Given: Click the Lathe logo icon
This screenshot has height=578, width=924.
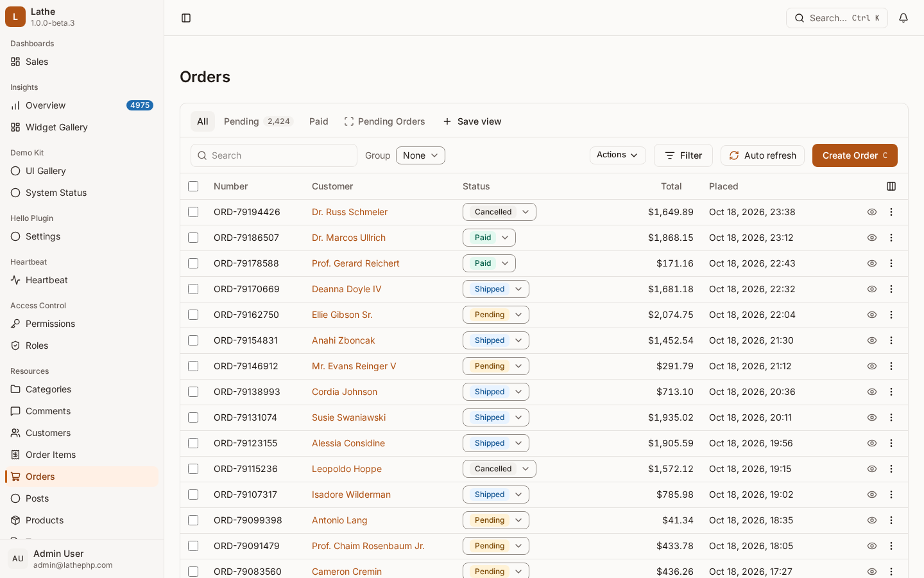Looking at the screenshot, I should pos(15,17).
